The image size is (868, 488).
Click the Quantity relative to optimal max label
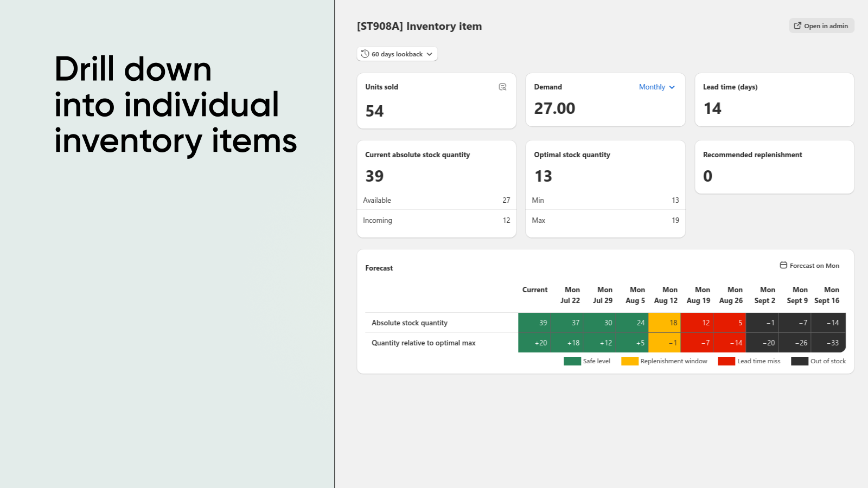pos(423,343)
